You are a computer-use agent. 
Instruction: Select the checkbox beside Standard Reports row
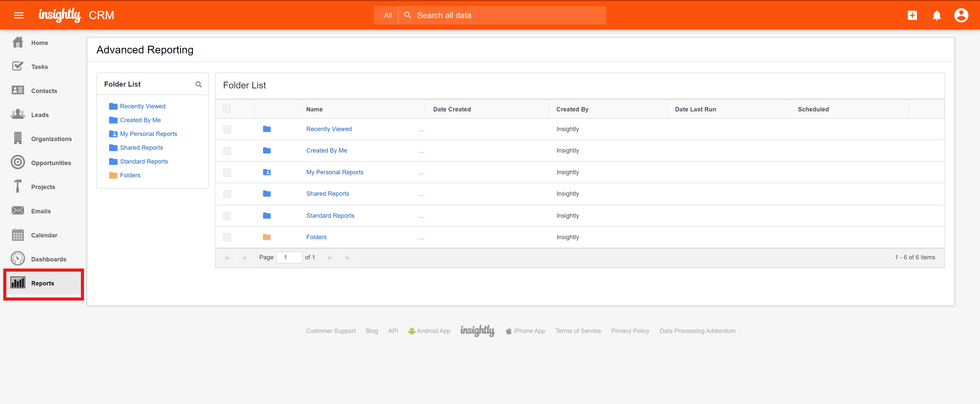(x=227, y=216)
